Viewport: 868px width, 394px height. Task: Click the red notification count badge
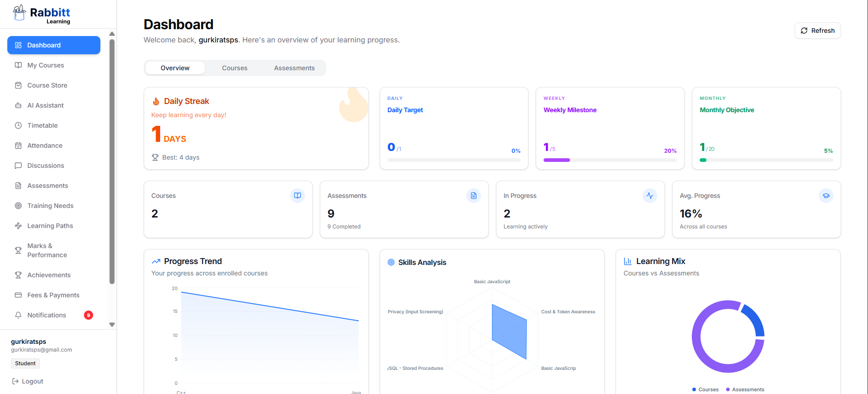coord(89,315)
